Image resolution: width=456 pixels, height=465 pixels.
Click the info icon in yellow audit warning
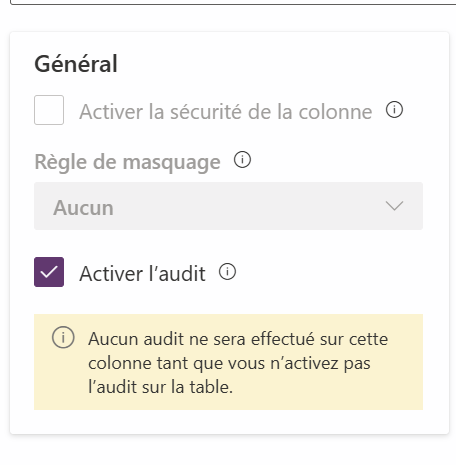pos(63,337)
